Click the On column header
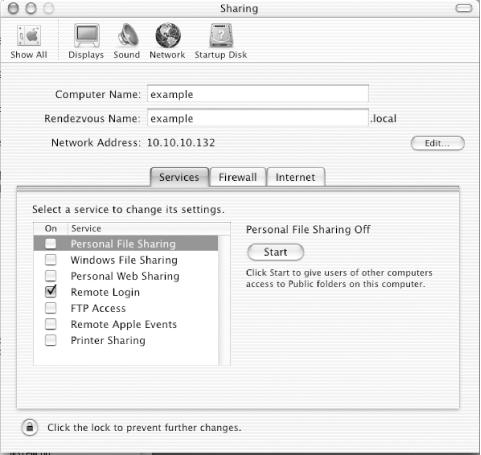Image resolution: width=481 pixels, height=455 pixels. [51, 229]
